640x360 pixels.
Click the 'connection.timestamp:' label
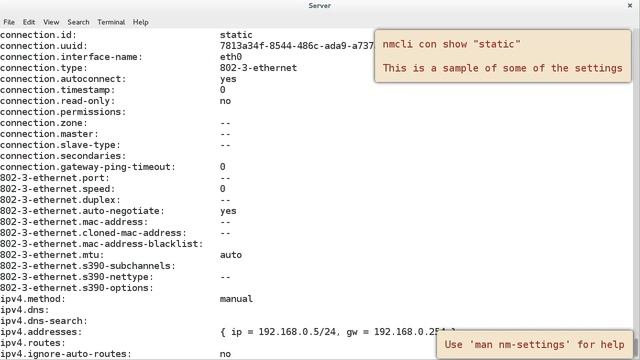point(58,90)
